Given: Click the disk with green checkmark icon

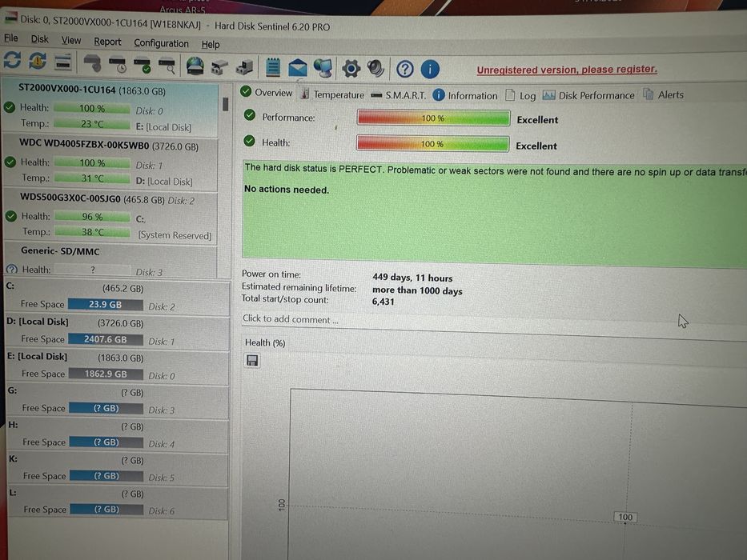Looking at the screenshot, I should click(143, 66).
